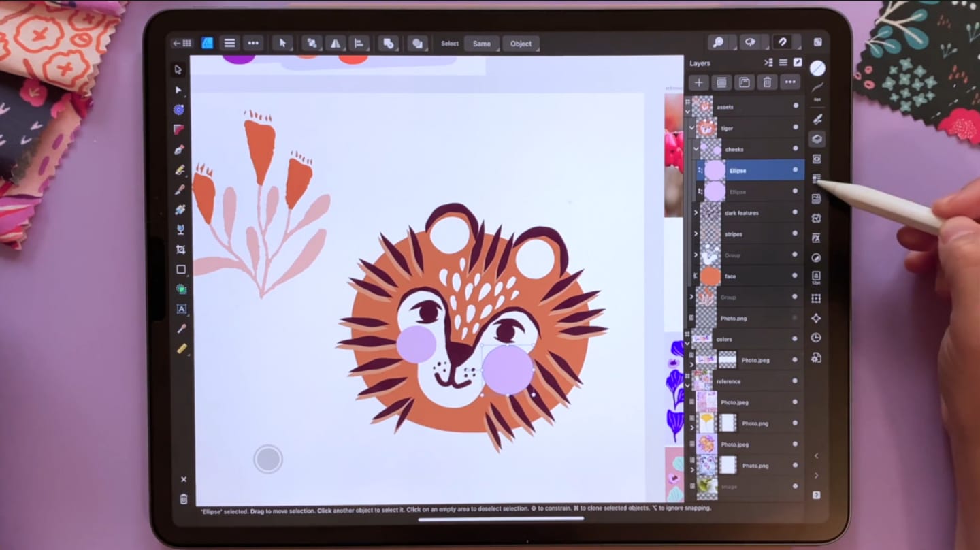Select the Node tool in the toolbar
This screenshot has width=980, height=550.
click(x=180, y=90)
